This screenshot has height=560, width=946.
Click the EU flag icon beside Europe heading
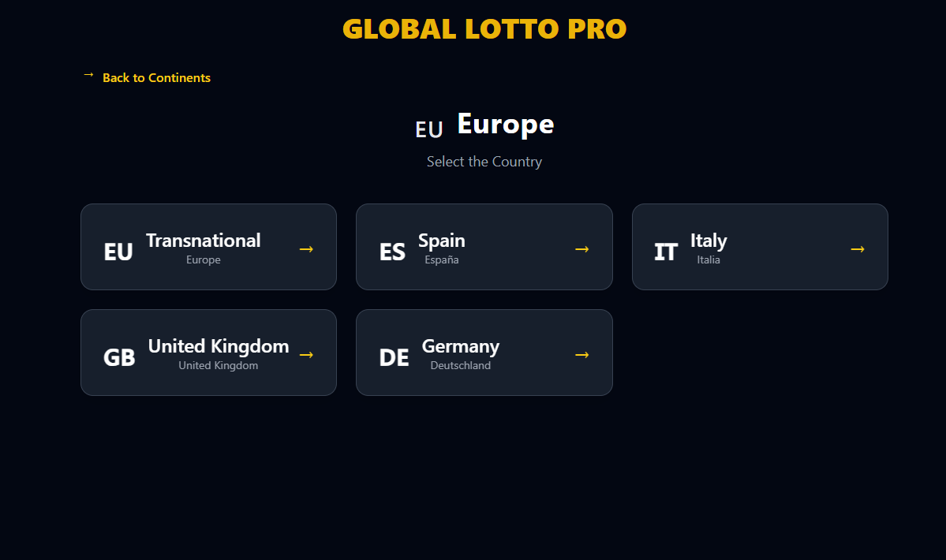tap(428, 129)
